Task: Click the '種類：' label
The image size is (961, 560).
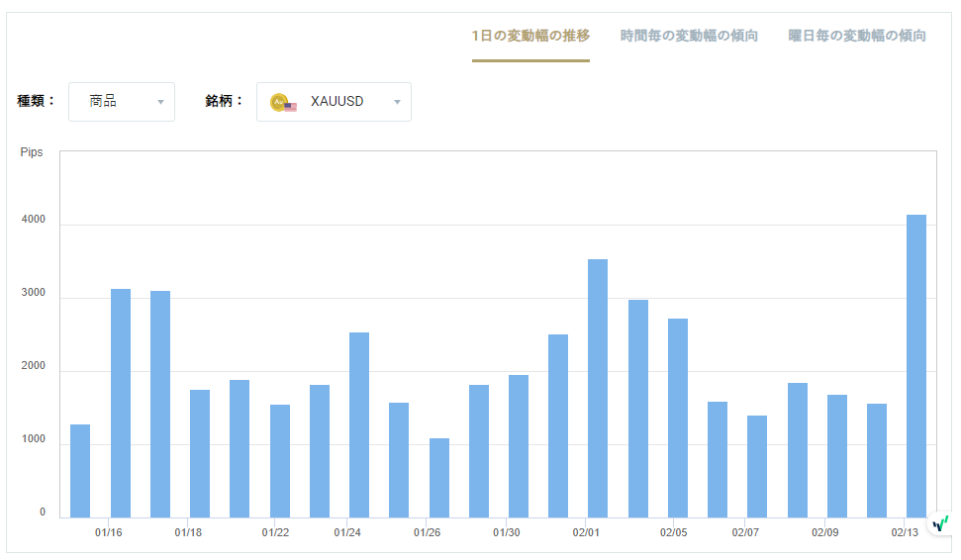Action: coord(36,101)
